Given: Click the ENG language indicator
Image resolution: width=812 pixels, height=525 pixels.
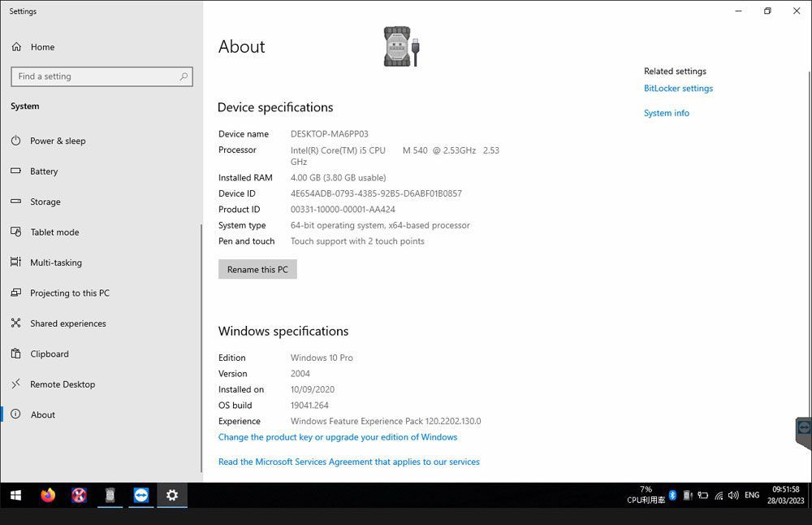Looking at the screenshot, I should coord(752,496).
